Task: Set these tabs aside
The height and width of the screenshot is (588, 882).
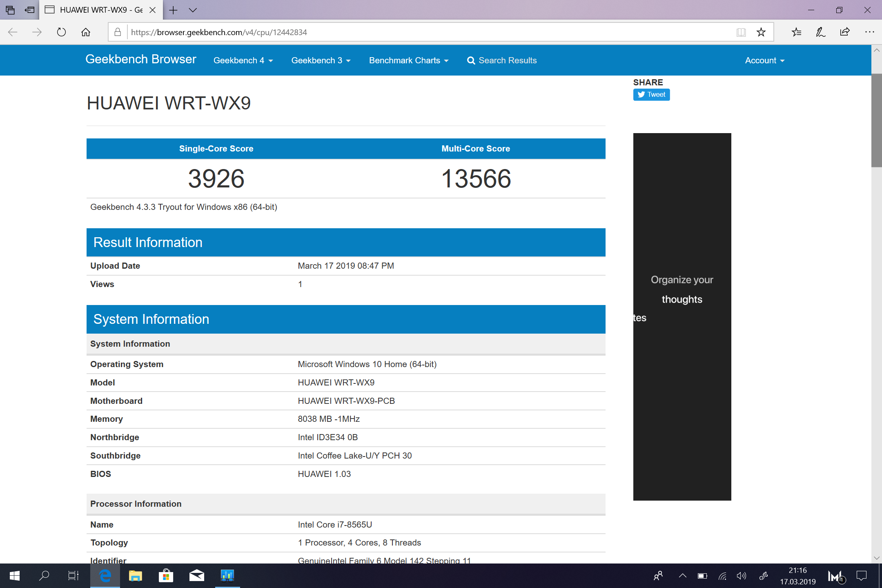Action: (x=29, y=10)
